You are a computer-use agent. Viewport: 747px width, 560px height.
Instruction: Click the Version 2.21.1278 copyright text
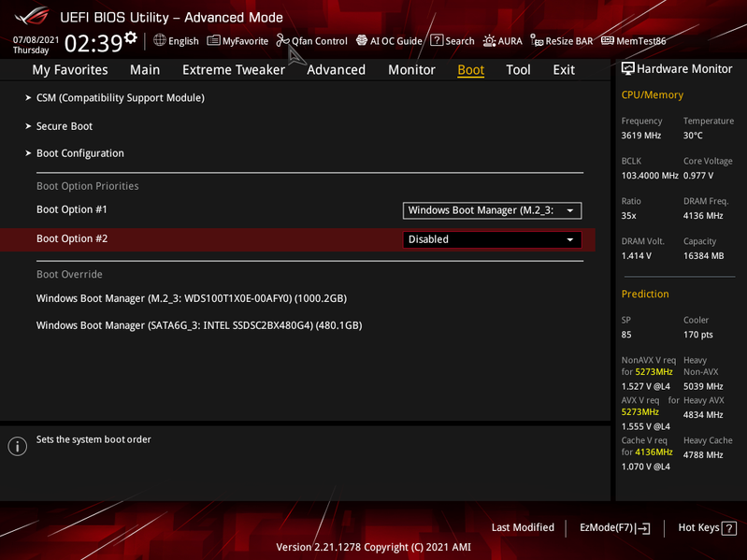(x=374, y=547)
